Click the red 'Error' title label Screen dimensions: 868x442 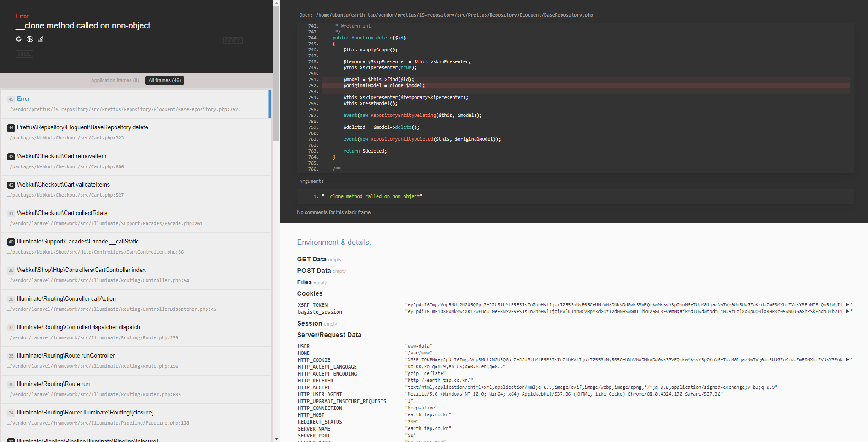(x=22, y=16)
